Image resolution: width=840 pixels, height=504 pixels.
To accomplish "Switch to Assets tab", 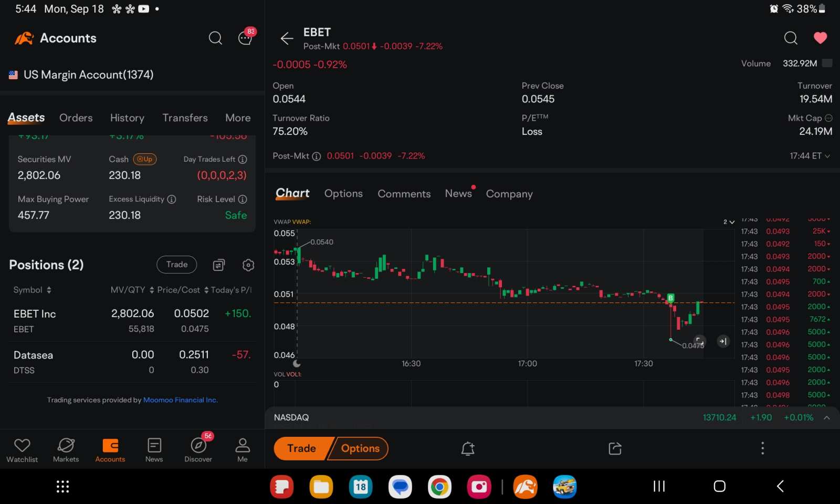I will 26,118.
